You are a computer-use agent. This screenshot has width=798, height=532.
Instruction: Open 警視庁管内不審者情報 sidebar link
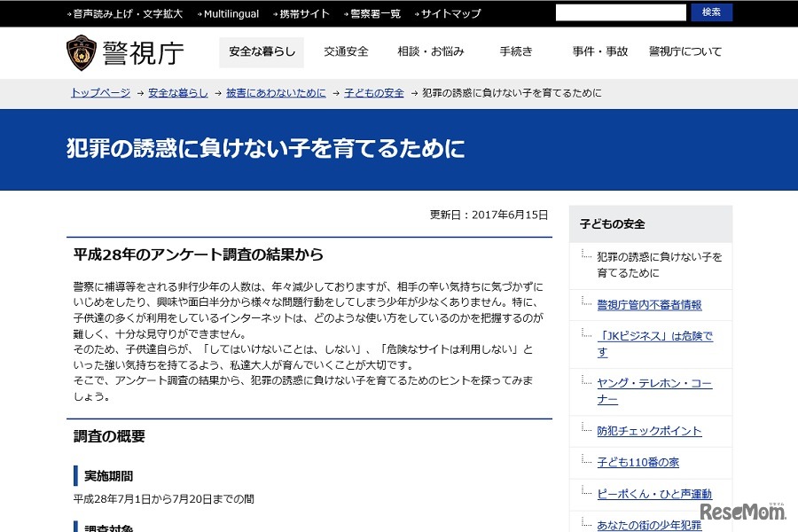[649, 305]
